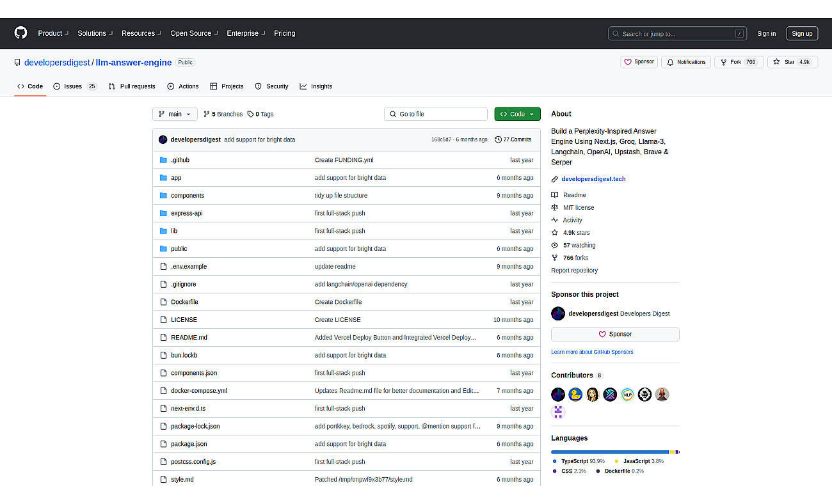832x504 pixels.
Task: Expand the Solutions menu
Action: click(x=95, y=33)
